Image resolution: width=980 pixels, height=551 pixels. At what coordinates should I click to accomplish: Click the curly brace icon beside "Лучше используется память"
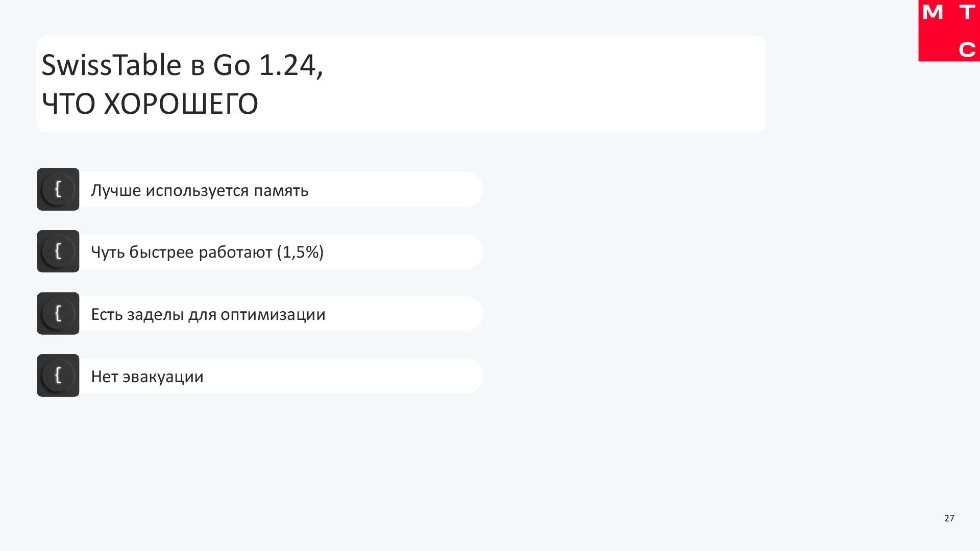point(58,189)
